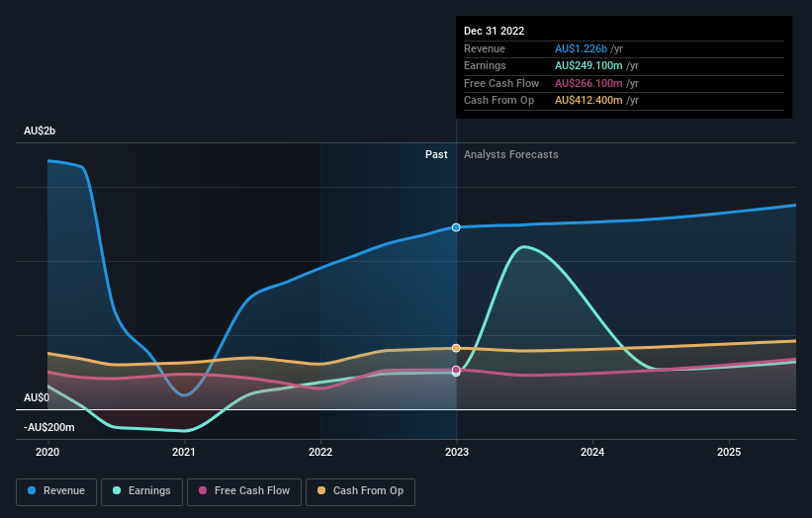Click the AU$2b y-axis label
812x518 pixels.
tap(40, 130)
